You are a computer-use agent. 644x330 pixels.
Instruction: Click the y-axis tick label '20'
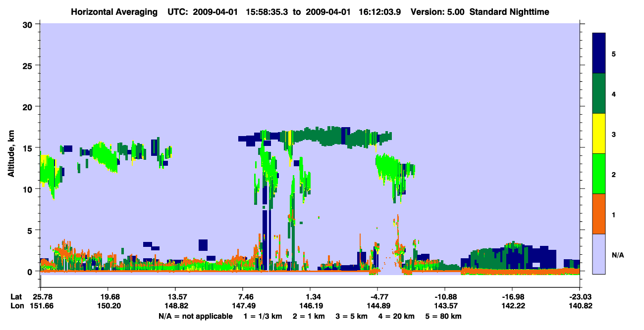(29, 107)
